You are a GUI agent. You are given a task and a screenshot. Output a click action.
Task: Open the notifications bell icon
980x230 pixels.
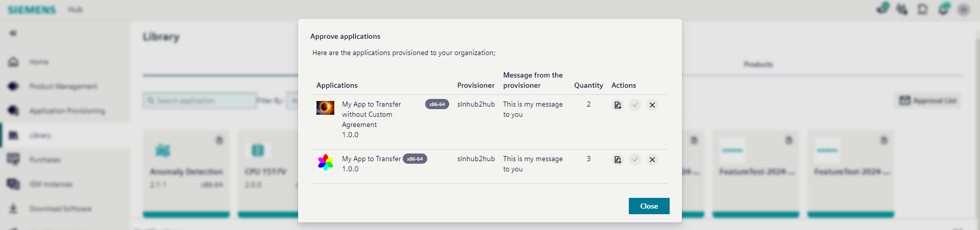click(x=943, y=9)
